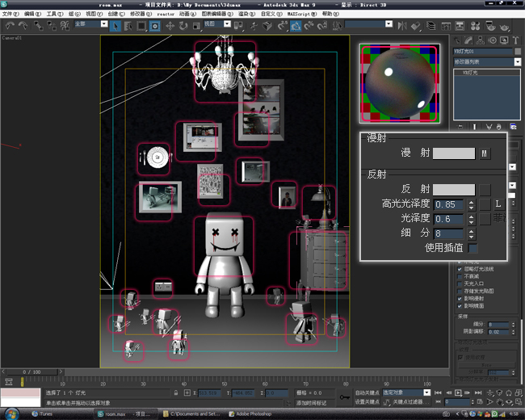Activate the Select and Move tool
The width and height of the screenshot is (525, 420).
[x=170, y=26]
